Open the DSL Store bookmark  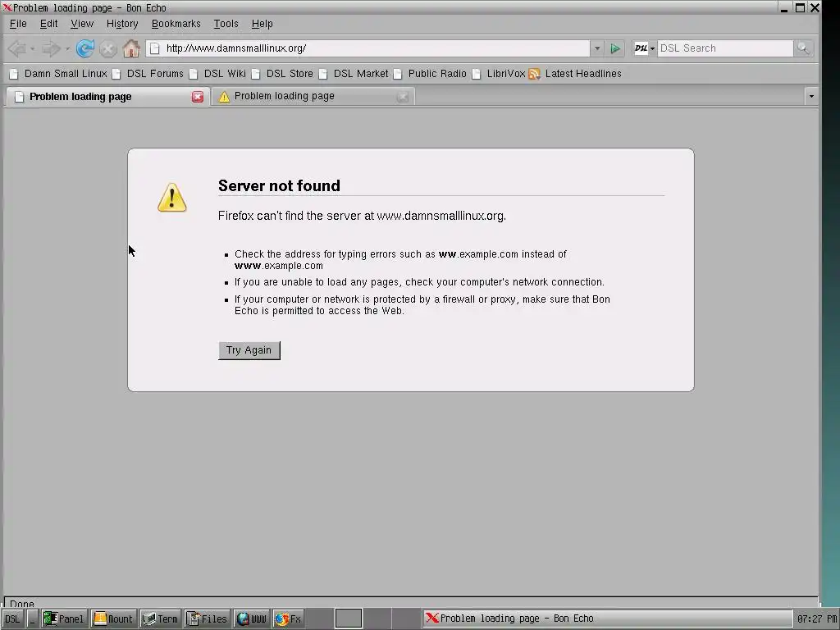(x=282, y=73)
